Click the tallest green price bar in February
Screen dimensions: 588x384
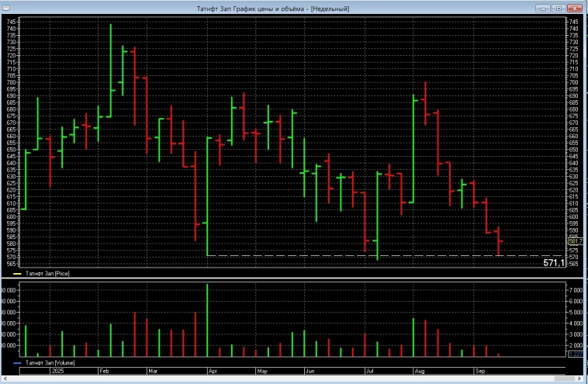click(110, 70)
